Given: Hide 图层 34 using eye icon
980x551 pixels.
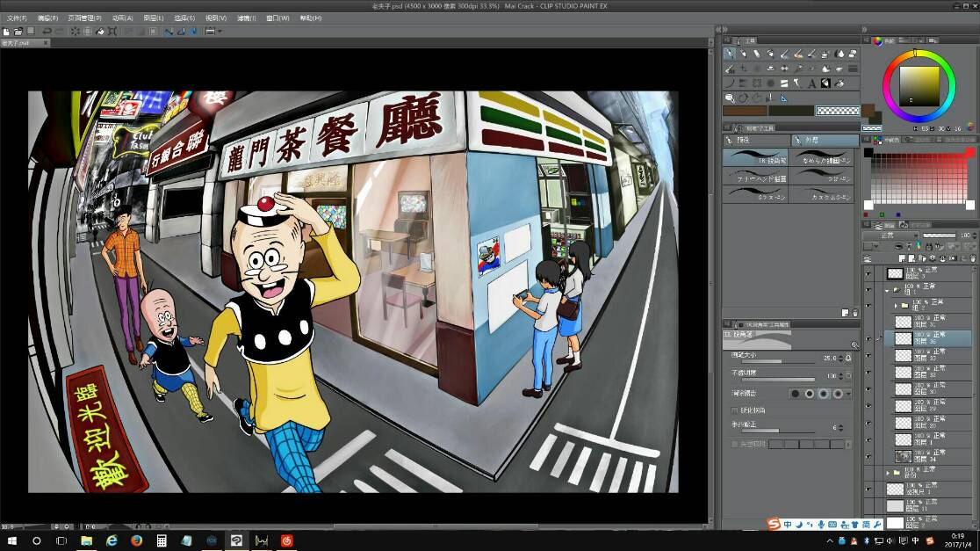Looking at the screenshot, I should [868, 457].
